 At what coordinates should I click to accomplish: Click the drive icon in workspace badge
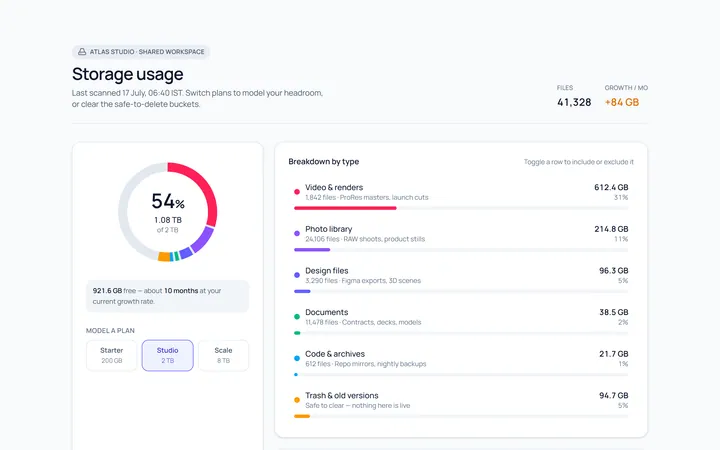(82, 51)
